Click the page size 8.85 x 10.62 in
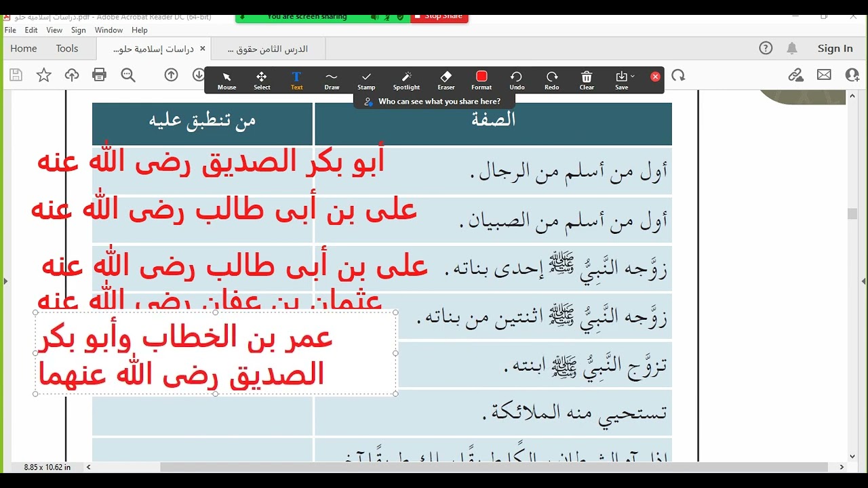This screenshot has height=488, width=868. tap(47, 468)
